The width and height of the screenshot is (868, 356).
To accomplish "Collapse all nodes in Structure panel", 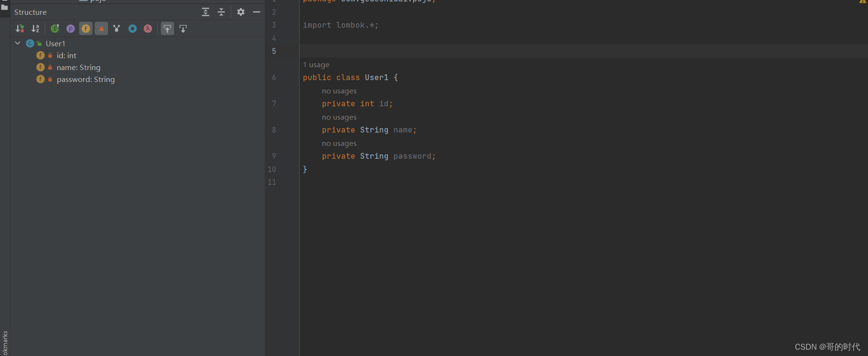I will coord(221,12).
